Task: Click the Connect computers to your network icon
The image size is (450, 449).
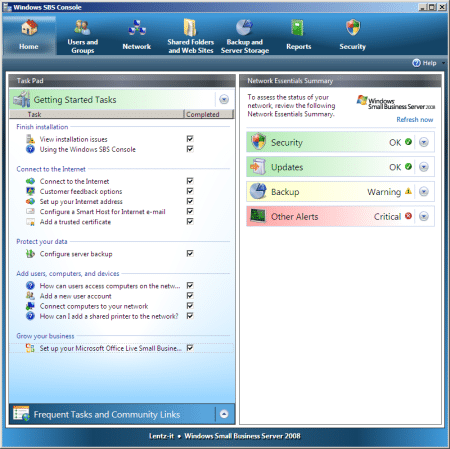Action: [30, 306]
